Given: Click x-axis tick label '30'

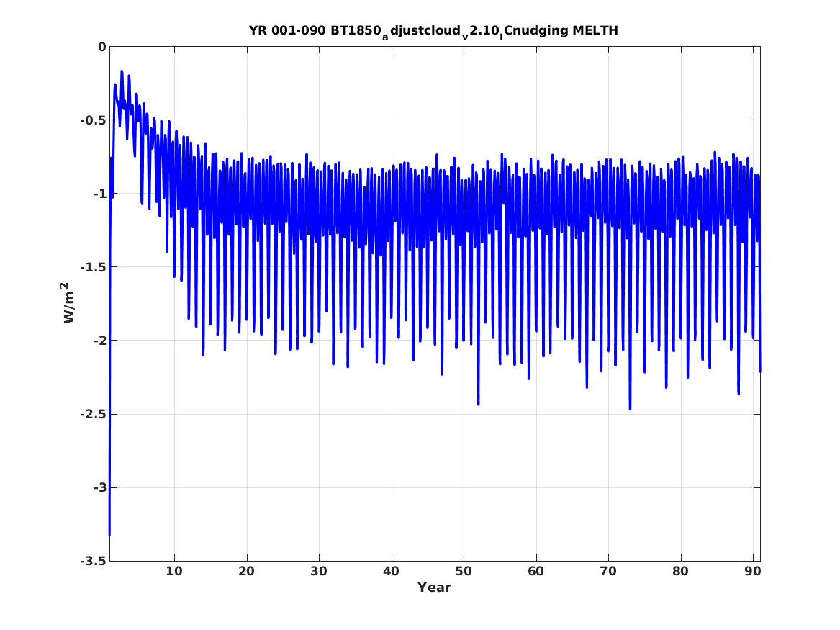Looking at the screenshot, I should (x=319, y=572).
